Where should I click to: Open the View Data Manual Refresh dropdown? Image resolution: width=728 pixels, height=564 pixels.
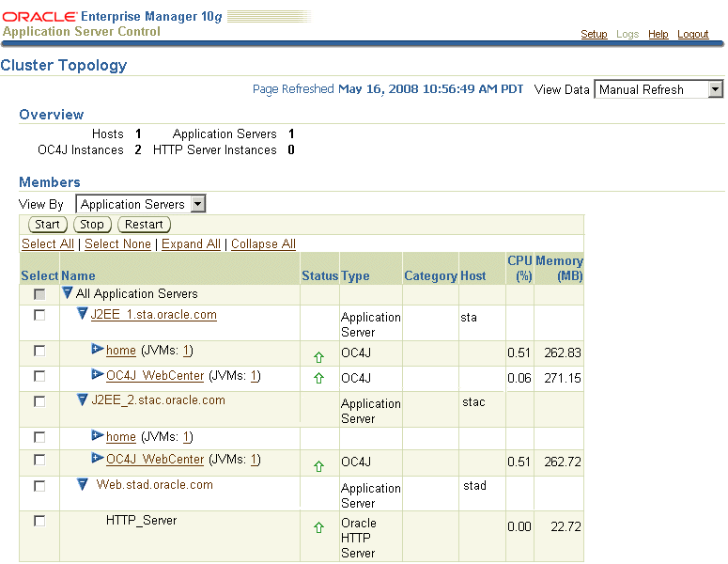[x=658, y=89]
